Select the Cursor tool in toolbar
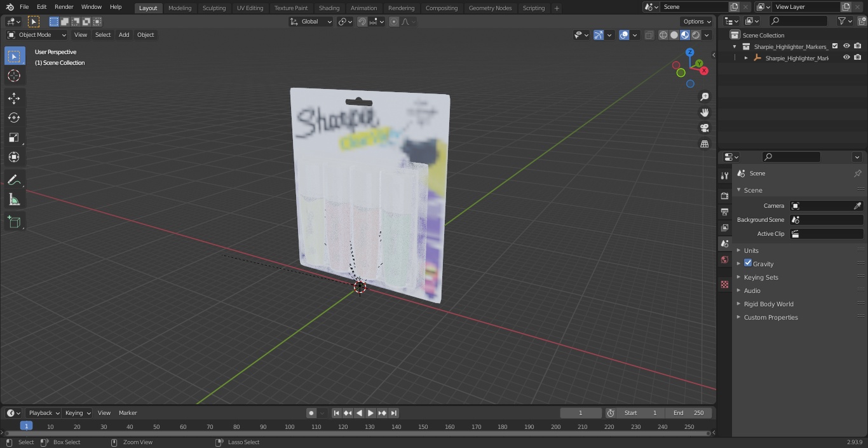 coord(14,76)
